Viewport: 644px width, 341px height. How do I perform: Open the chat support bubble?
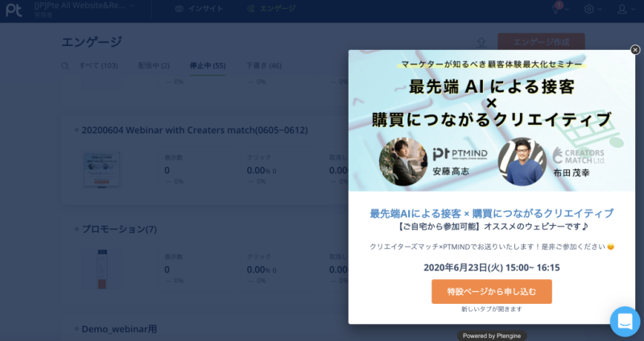point(625,322)
